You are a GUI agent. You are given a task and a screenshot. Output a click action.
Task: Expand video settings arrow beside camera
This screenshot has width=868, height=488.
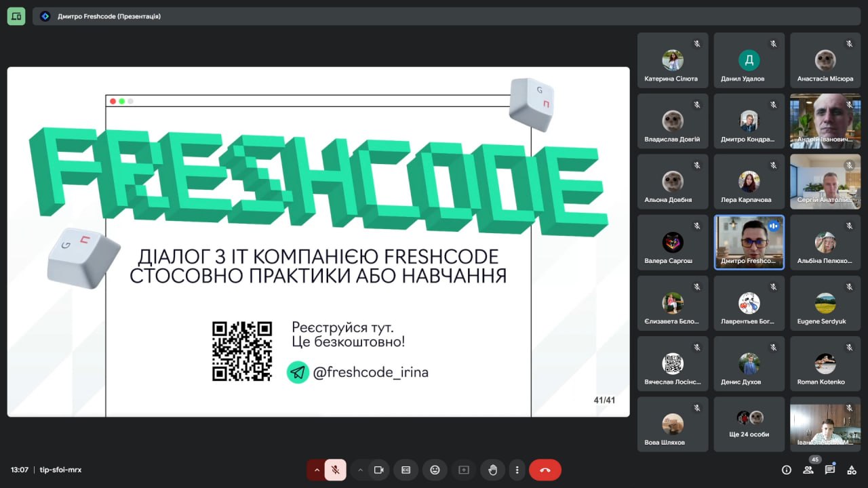360,470
